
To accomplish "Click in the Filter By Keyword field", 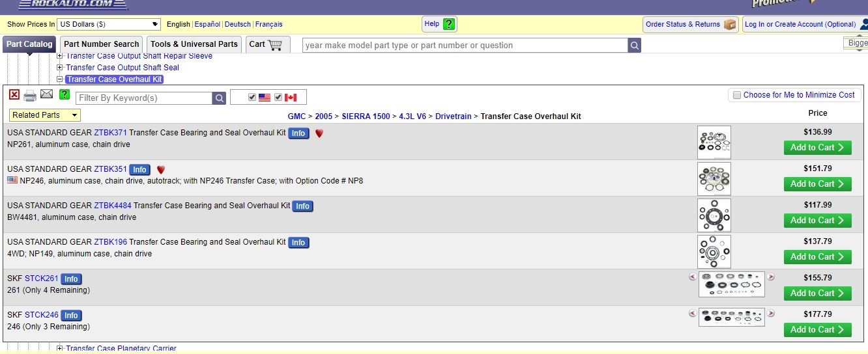I will pyautogui.click(x=144, y=98).
